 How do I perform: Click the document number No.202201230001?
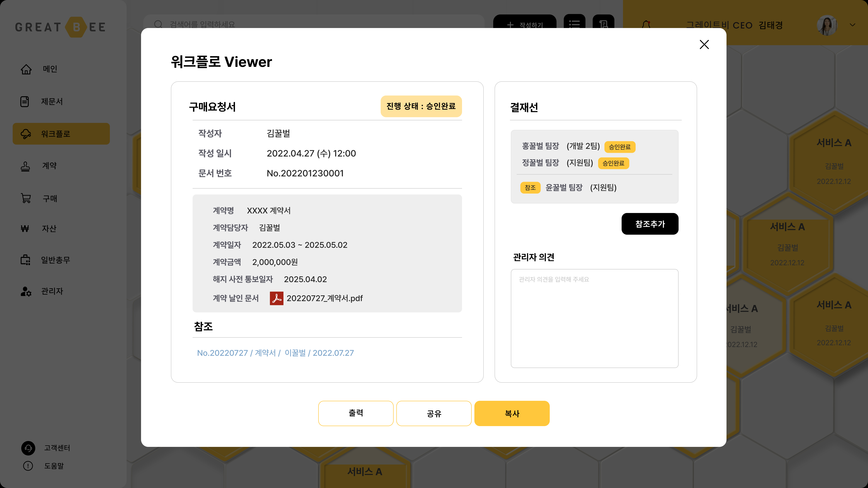(x=305, y=173)
